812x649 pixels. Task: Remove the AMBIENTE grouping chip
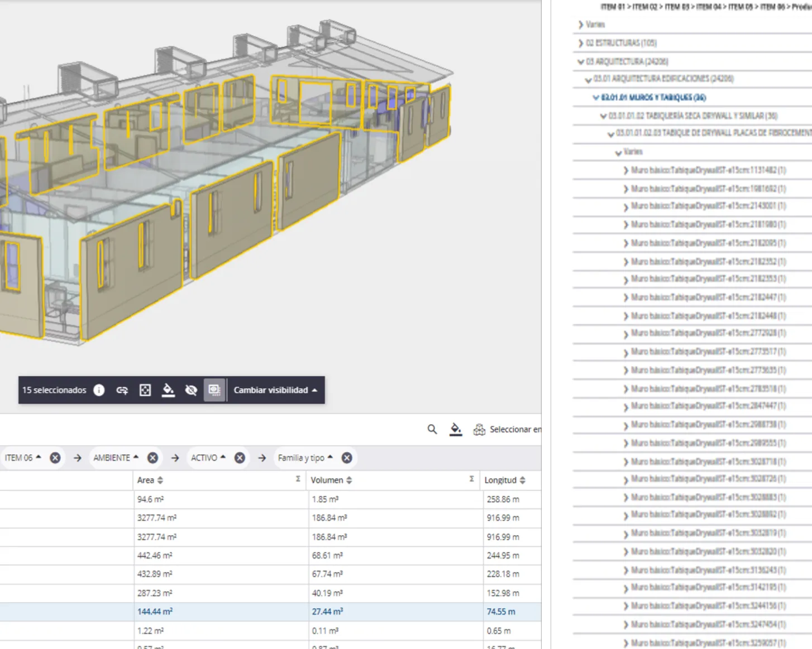coord(152,458)
